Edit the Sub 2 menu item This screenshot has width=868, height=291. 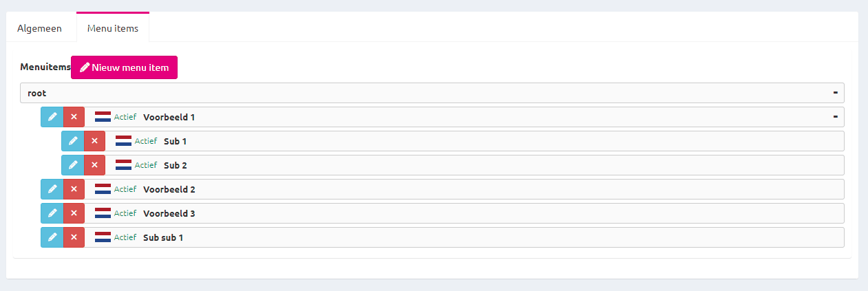pos(72,165)
